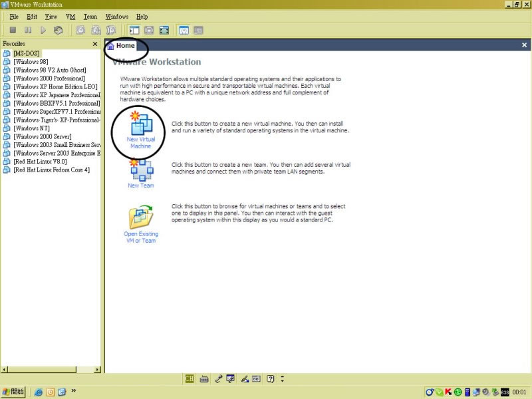Click the microphone icon in the language bar
This screenshot has height=399, width=532.
218,379
